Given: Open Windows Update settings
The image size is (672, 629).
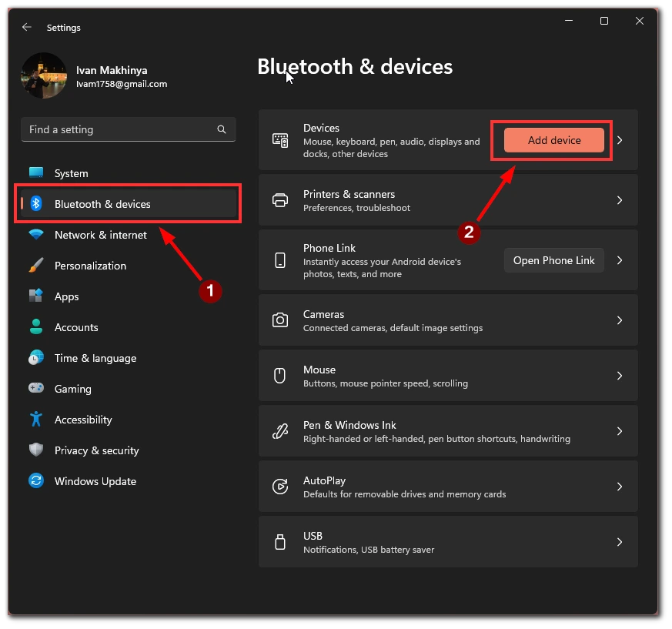Looking at the screenshot, I should pyautogui.click(x=129, y=481).
